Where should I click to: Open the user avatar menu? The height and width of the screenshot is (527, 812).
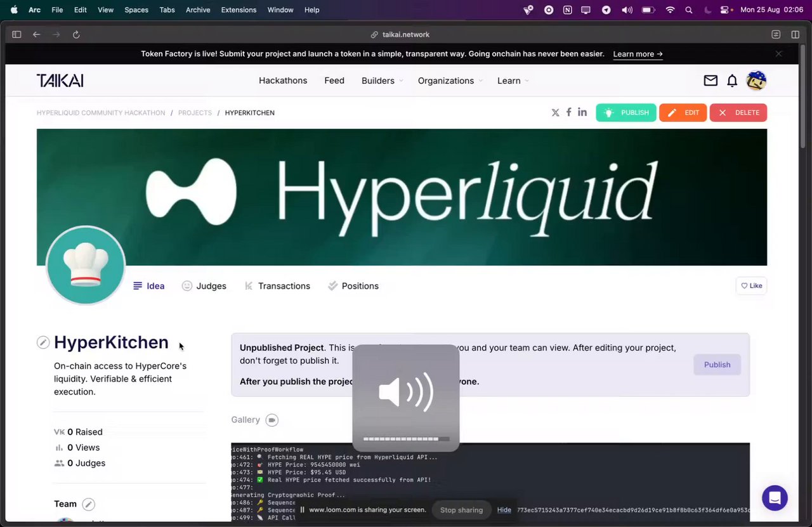tap(756, 81)
